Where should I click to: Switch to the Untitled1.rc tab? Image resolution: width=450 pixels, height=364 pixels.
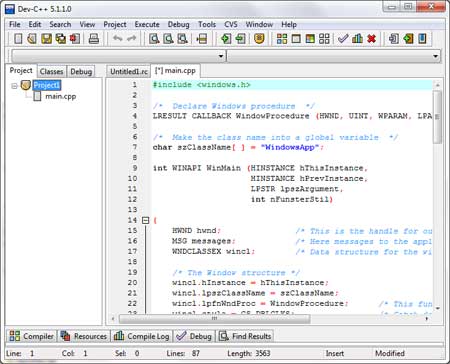129,71
